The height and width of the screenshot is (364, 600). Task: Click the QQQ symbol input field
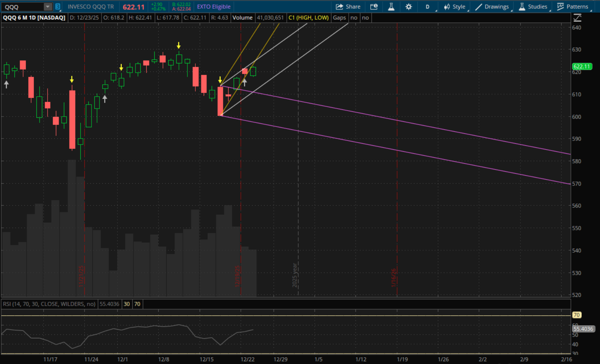coord(22,7)
